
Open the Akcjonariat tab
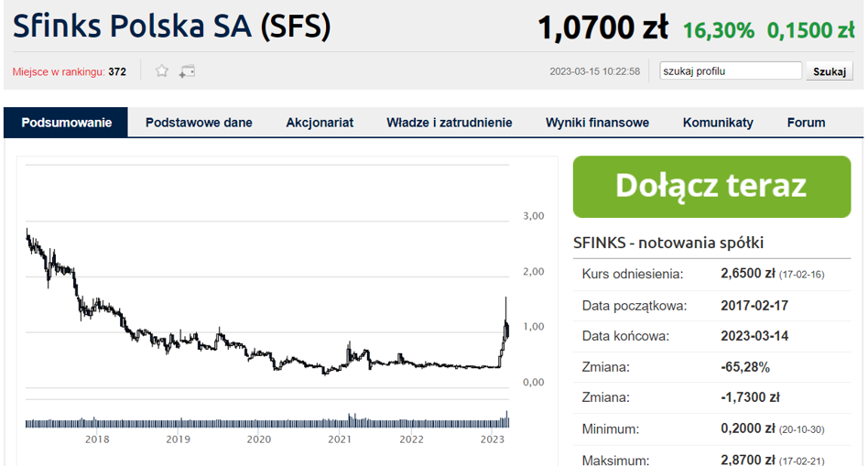coord(320,123)
